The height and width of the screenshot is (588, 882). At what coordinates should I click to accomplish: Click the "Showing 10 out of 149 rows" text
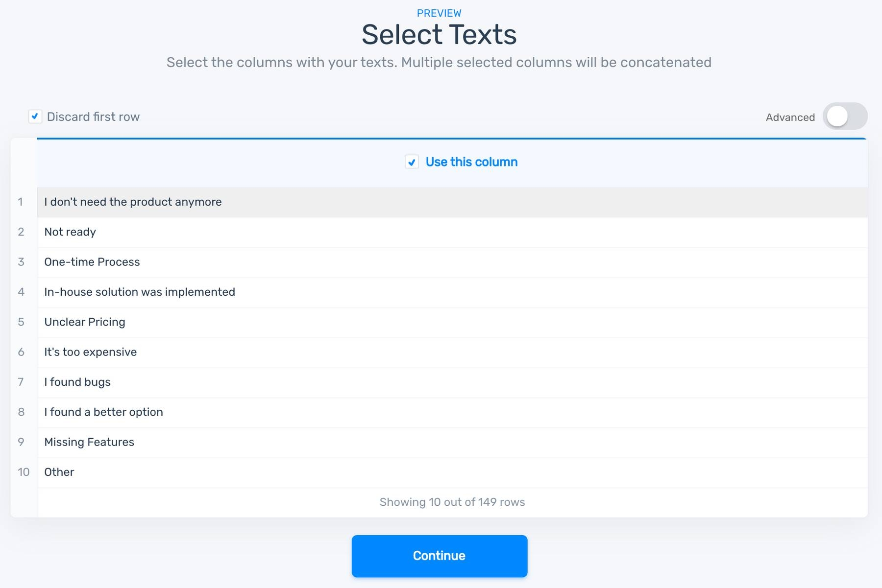(x=452, y=502)
